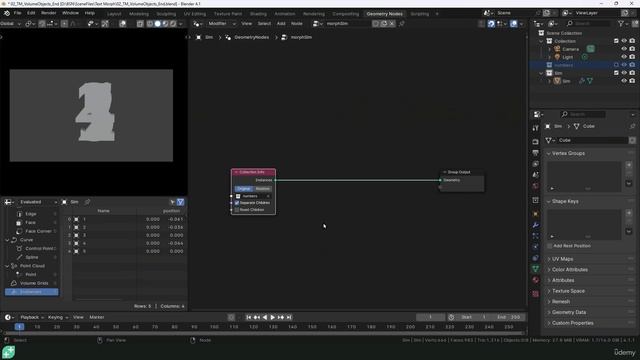The image size is (640, 360).
Task: Click the outliner search field
Action: point(589,24)
